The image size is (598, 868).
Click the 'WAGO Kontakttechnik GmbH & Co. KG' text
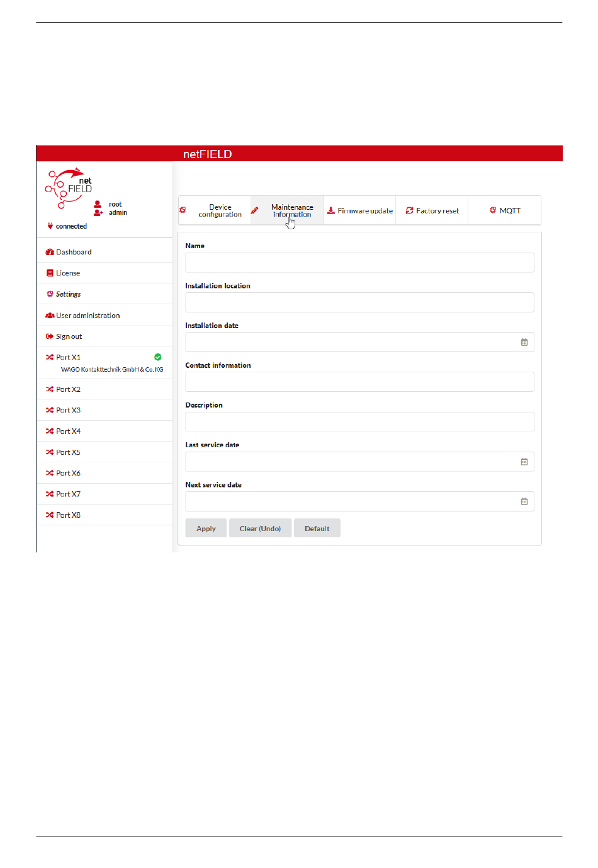click(112, 370)
